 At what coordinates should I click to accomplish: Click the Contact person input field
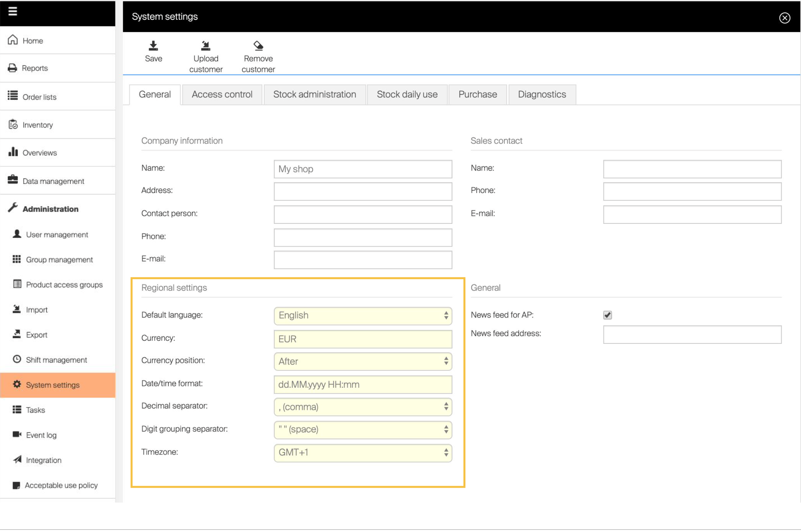tap(363, 214)
